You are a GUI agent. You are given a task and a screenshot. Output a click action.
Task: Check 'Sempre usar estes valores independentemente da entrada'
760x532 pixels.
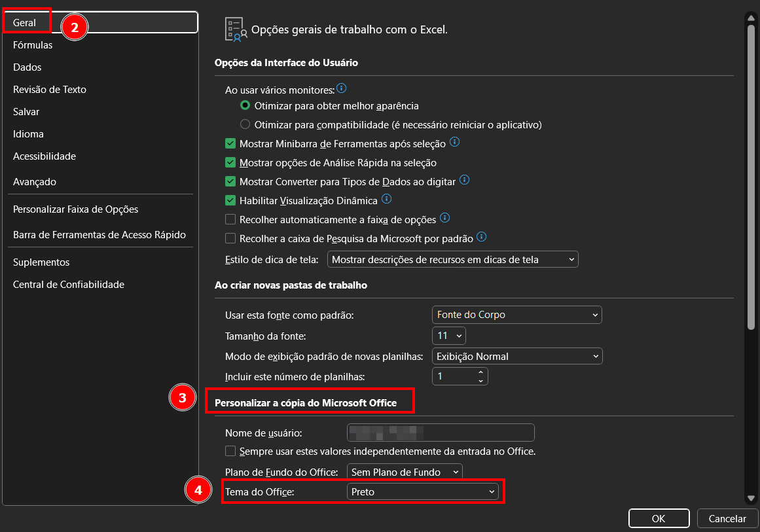(x=230, y=451)
